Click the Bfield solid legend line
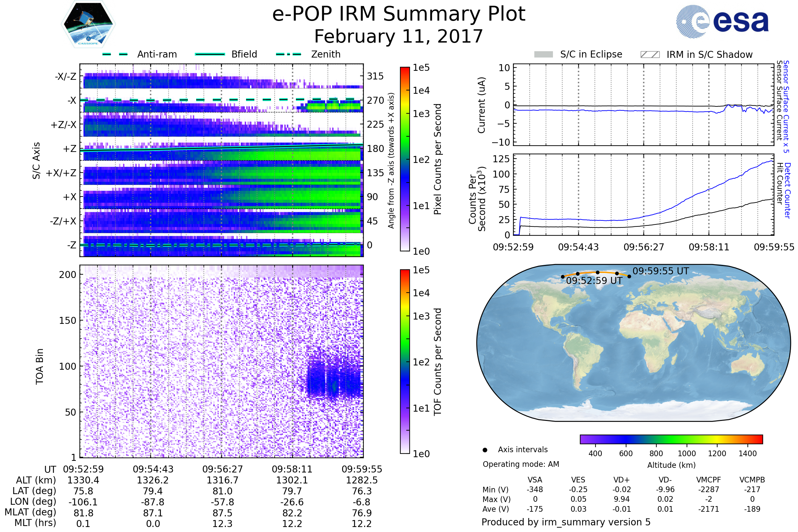Image resolution: width=798 pixels, height=532 pixels. pos(210,54)
